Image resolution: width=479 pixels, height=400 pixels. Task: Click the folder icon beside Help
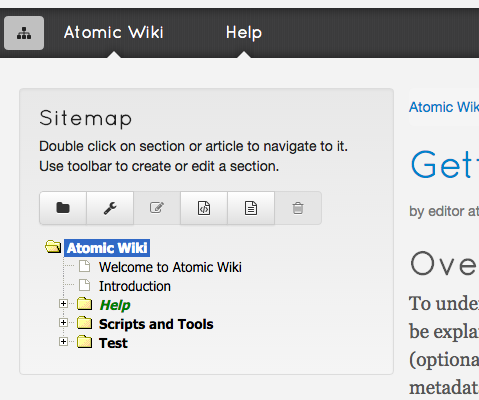click(x=85, y=304)
